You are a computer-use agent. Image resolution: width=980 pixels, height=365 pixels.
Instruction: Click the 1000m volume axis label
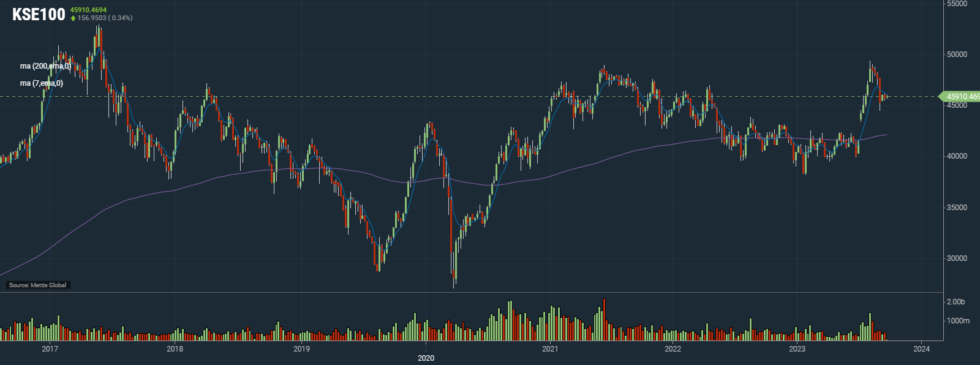click(x=958, y=321)
